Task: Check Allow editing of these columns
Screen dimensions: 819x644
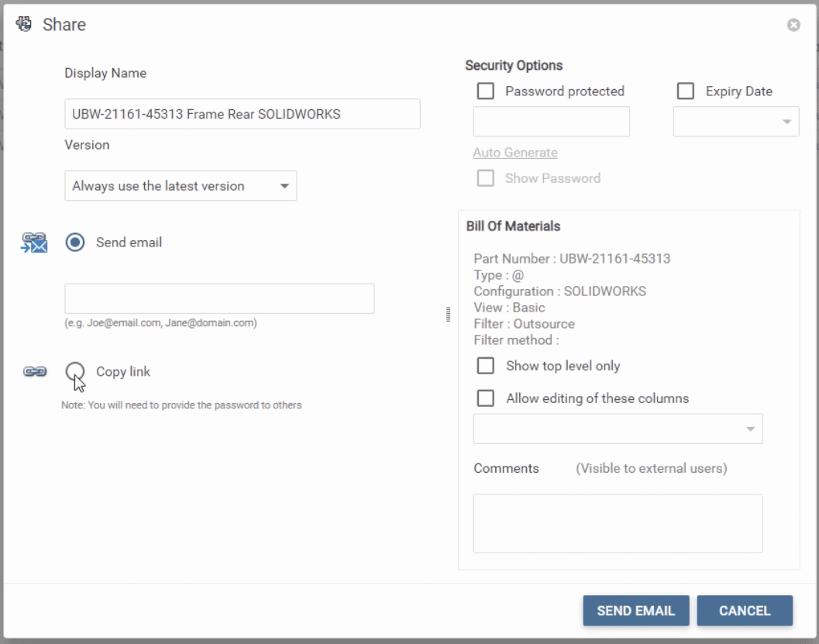Action: (486, 398)
